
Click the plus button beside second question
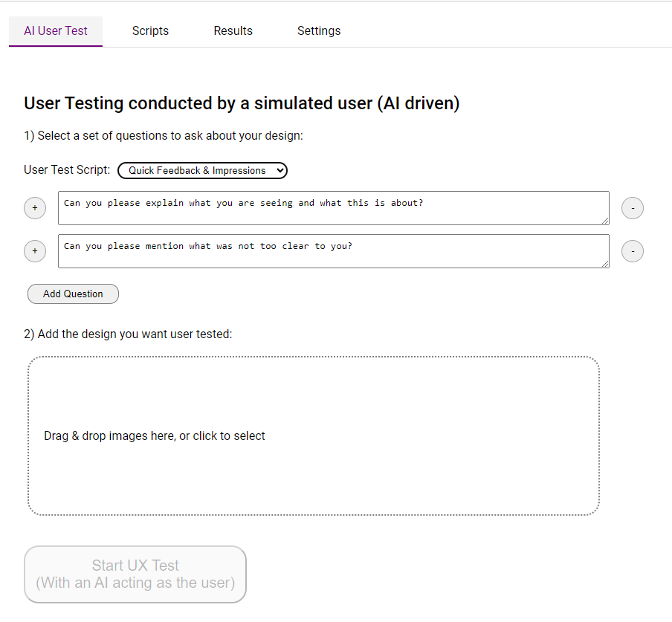click(35, 251)
